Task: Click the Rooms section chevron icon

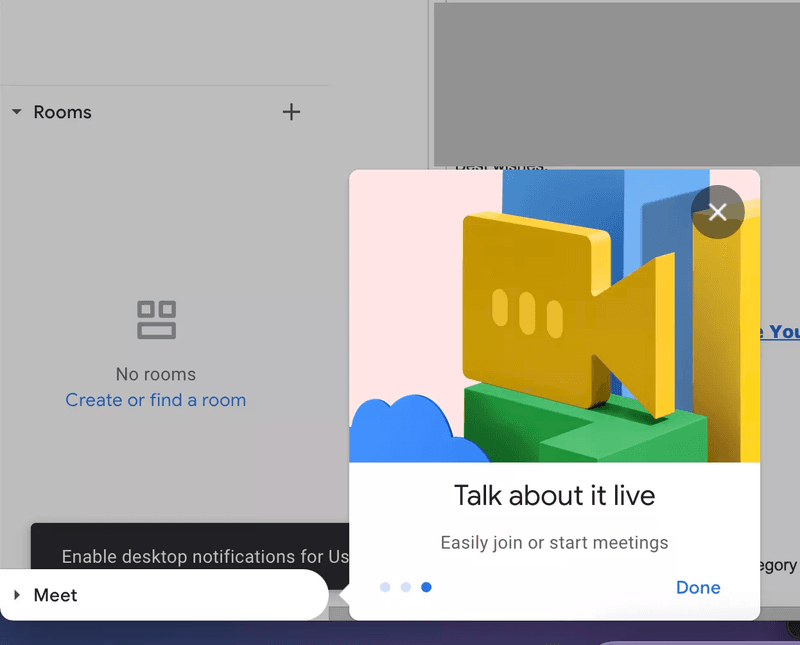Action: [16, 112]
